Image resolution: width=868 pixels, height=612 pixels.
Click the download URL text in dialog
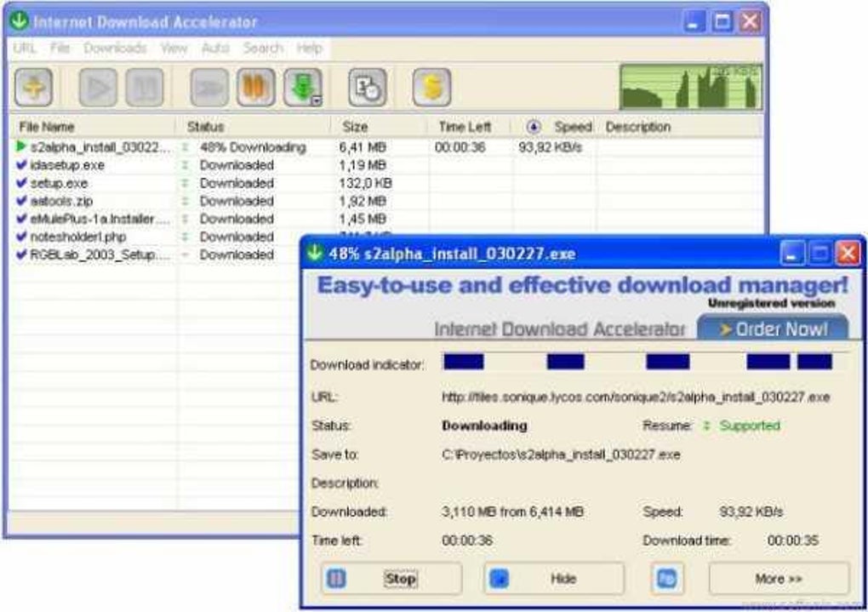(636, 398)
